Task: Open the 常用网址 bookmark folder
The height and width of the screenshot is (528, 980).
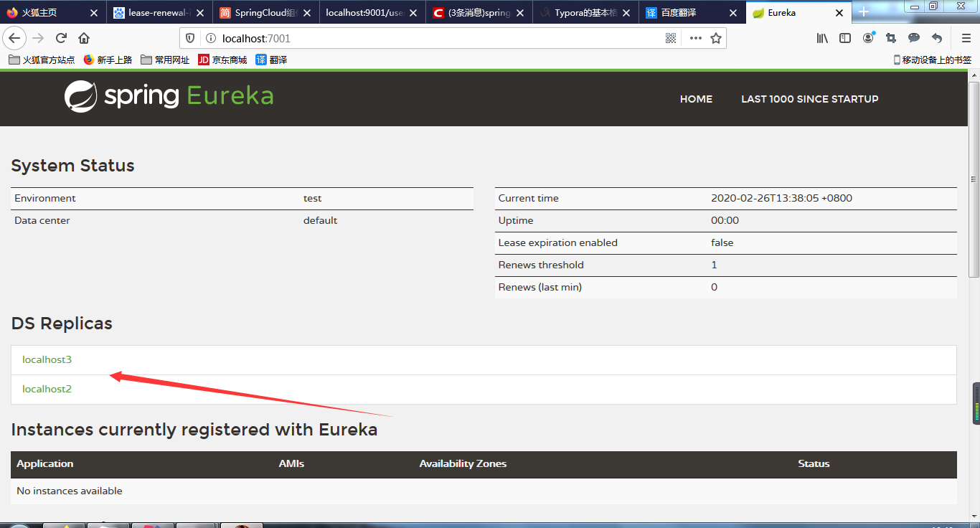Action: pyautogui.click(x=166, y=60)
